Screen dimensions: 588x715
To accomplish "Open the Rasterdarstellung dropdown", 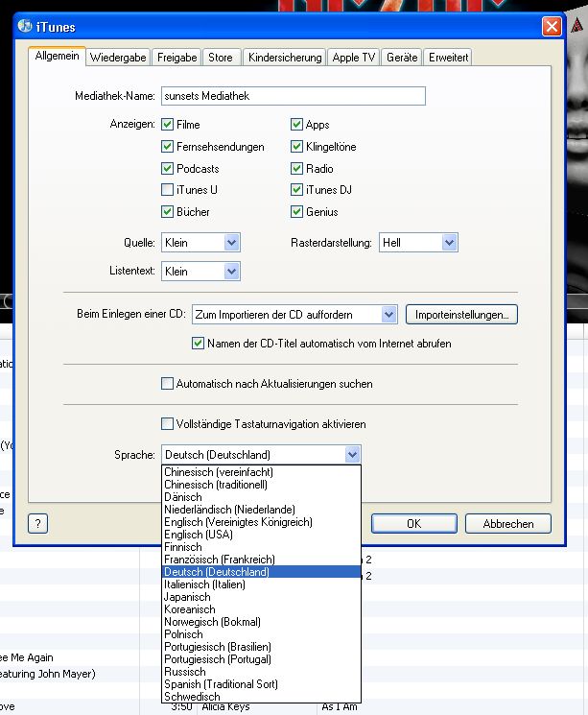I will 418,243.
